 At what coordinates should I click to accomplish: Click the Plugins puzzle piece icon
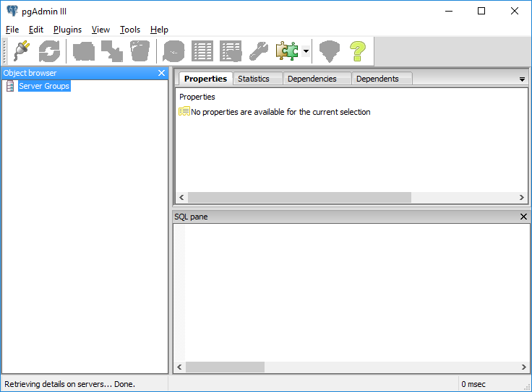(287, 51)
